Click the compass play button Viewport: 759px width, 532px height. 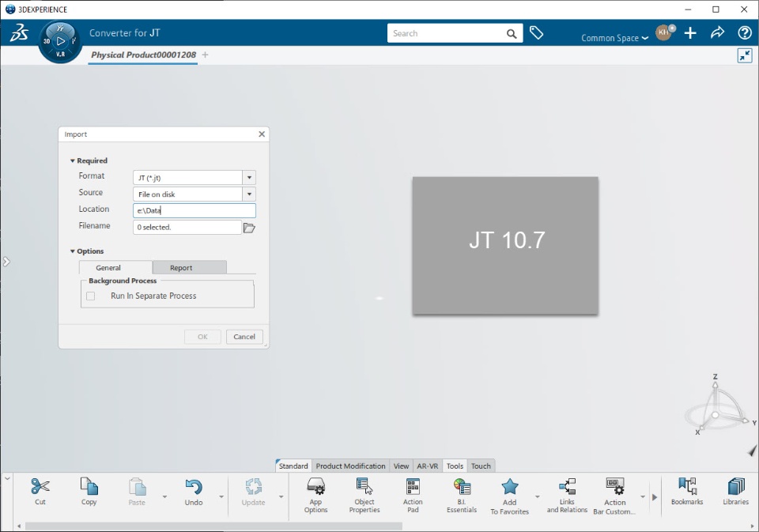(61, 41)
